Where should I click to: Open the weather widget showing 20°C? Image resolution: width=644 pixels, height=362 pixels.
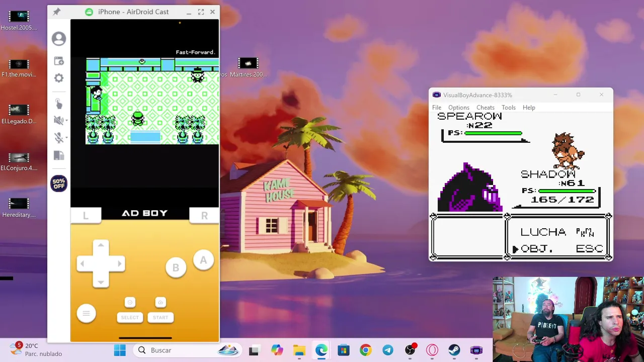click(36, 349)
